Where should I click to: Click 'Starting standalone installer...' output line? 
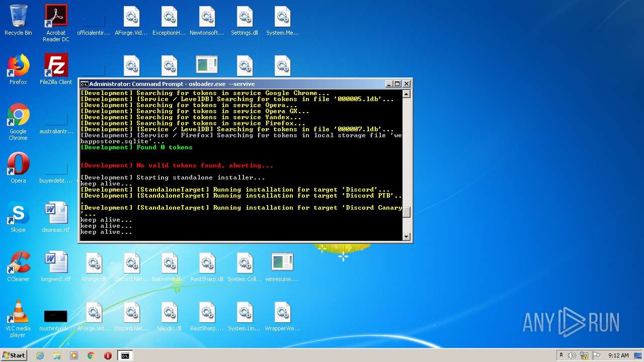pyautogui.click(x=173, y=177)
